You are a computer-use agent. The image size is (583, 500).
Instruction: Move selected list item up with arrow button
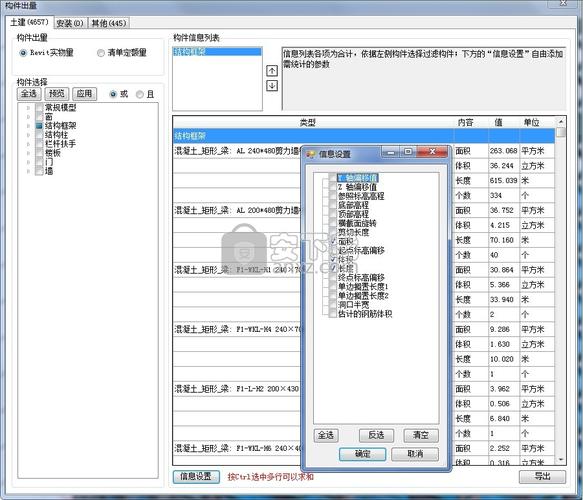click(x=272, y=71)
